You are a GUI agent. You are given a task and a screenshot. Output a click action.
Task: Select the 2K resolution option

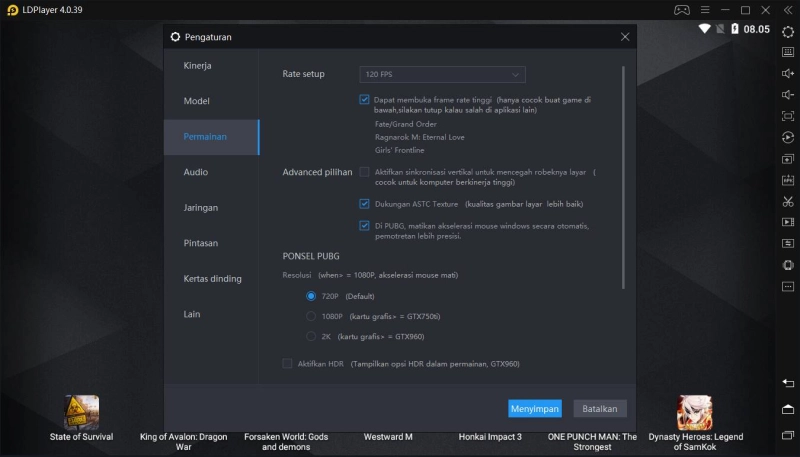(311, 336)
